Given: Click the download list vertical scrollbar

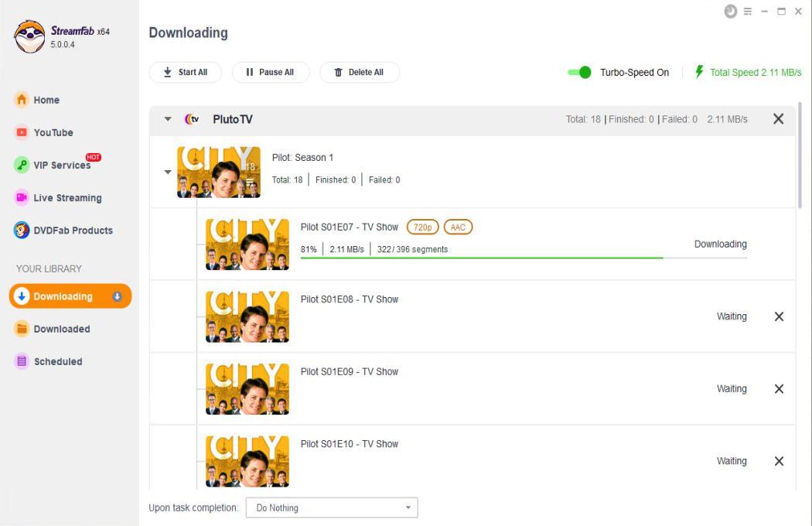Looking at the screenshot, I should (800, 155).
